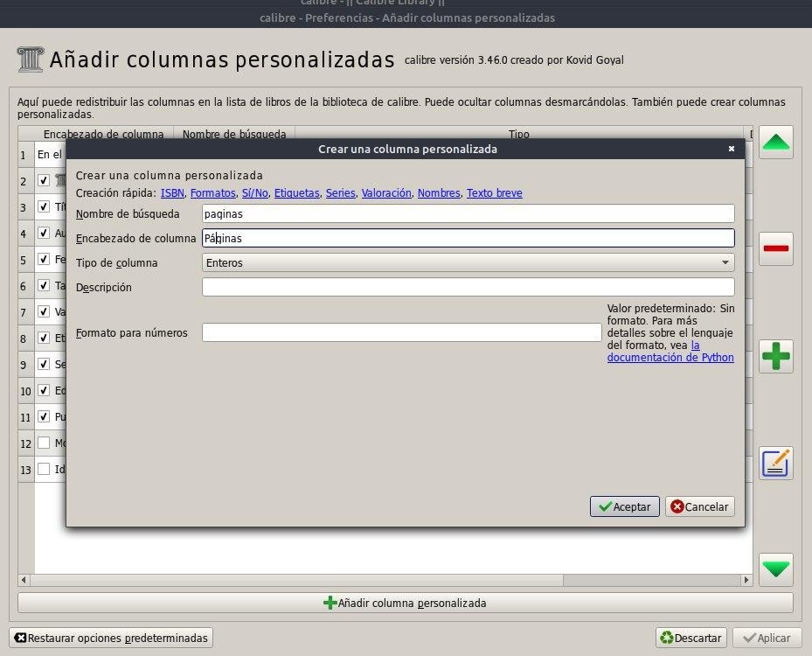Image resolution: width=812 pixels, height=656 pixels.
Task: Select row number 10 header
Action: (x=26, y=391)
